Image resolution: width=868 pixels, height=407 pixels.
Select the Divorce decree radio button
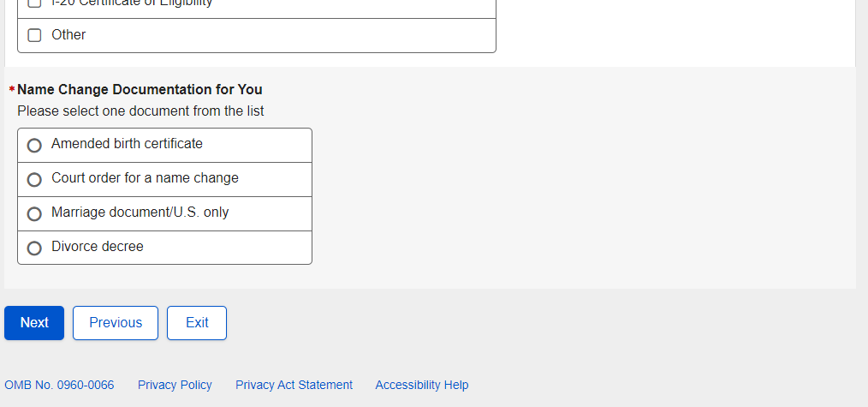tap(34, 248)
